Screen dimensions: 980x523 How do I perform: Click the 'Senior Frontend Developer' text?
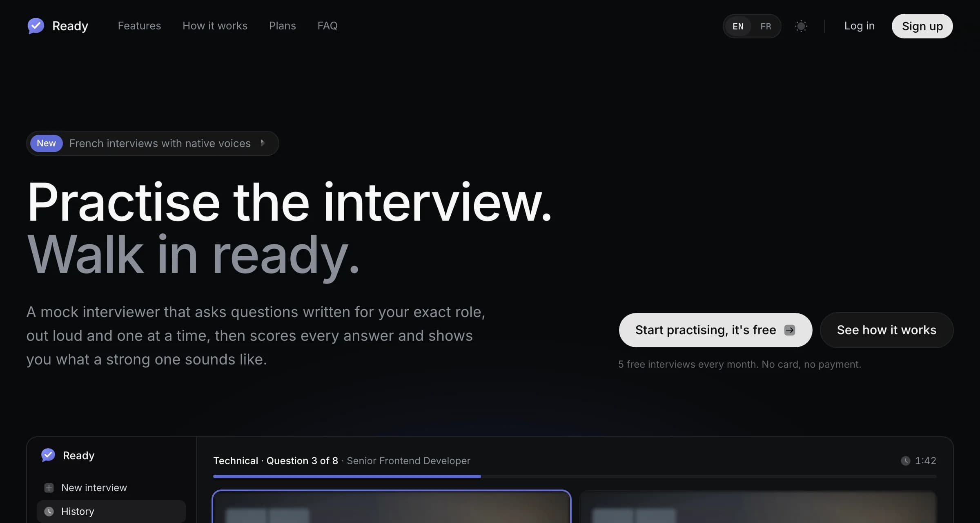pyautogui.click(x=408, y=461)
